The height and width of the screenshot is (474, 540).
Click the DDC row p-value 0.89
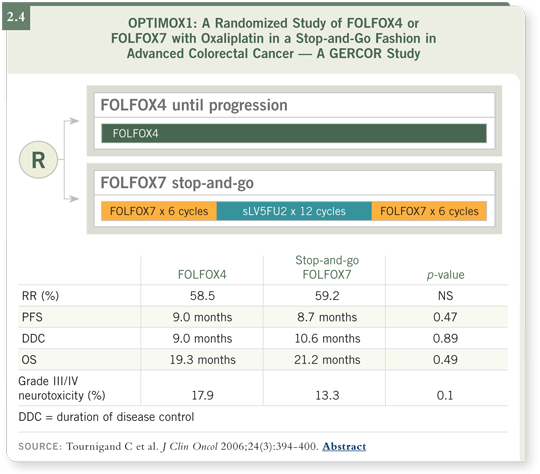pyautogui.click(x=445, y=338)
